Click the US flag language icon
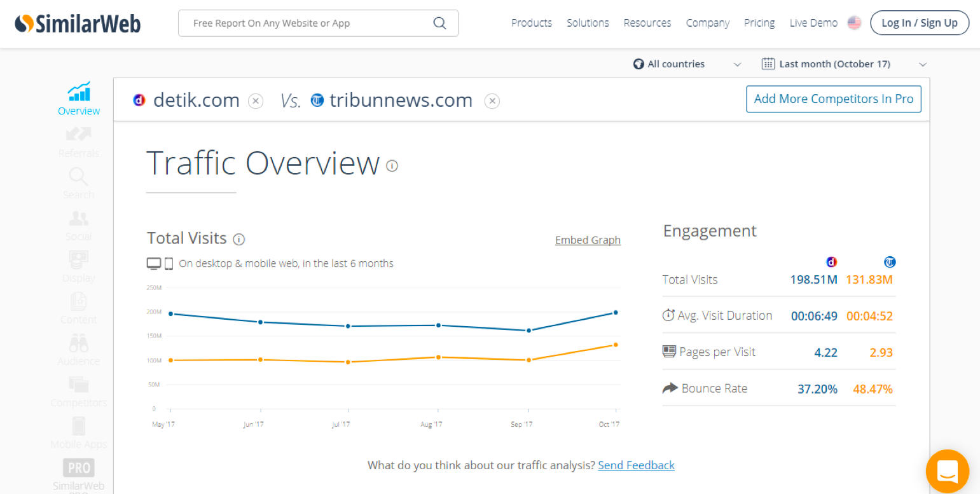Image resolution: width=980 pixels, height=494 pixels. [x=854, y=23]
